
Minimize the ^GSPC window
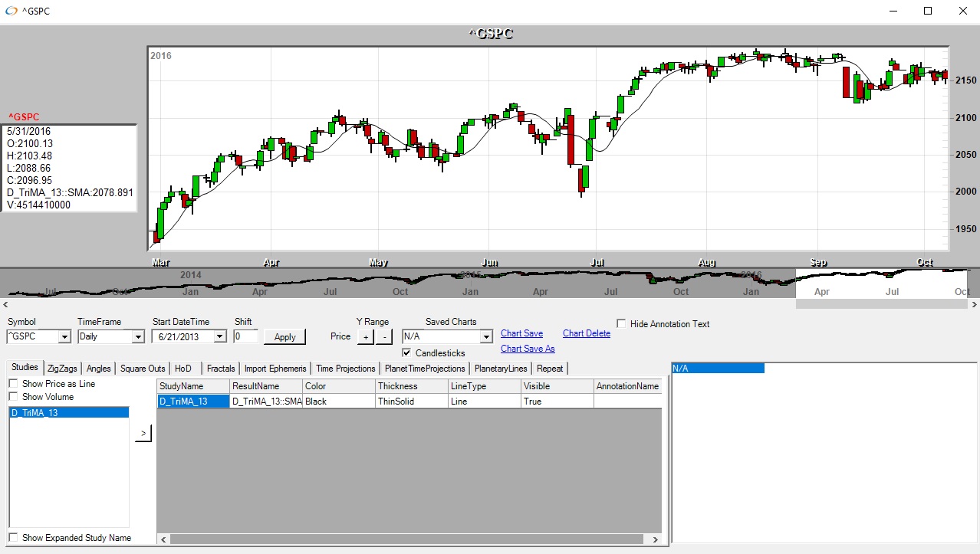(892, 11)
